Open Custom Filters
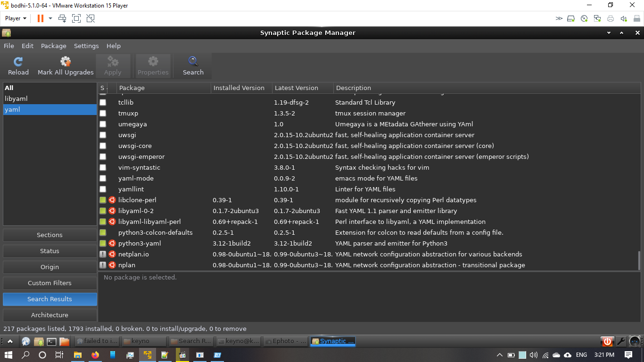The width and height of the screenshot is (644, 362). (x=50, y=283)
